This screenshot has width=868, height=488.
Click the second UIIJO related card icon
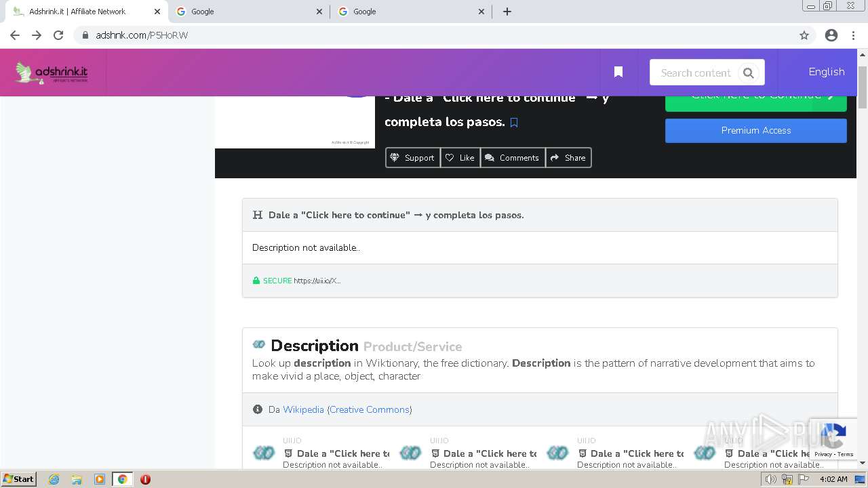click(410, 453)
